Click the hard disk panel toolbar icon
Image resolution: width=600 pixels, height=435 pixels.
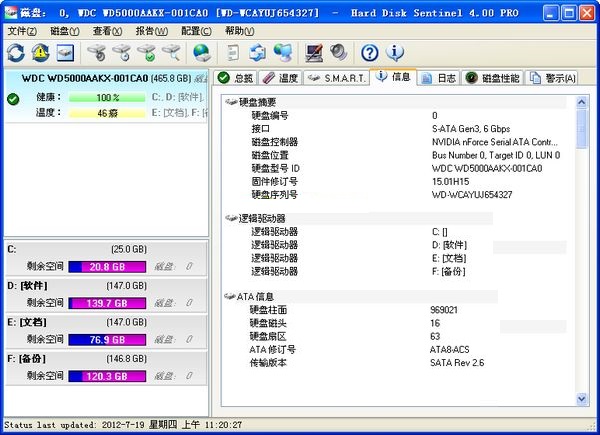coord(65,52)
